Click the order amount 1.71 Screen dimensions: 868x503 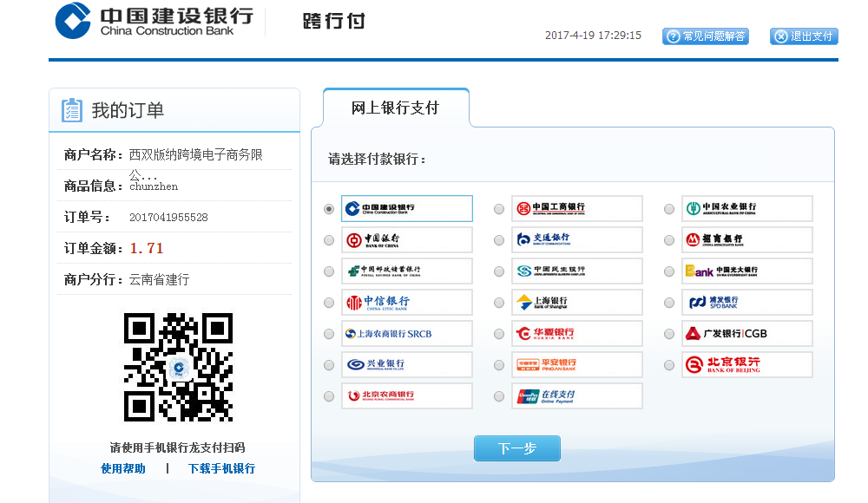pyautogui.click(x=147, y=248)
